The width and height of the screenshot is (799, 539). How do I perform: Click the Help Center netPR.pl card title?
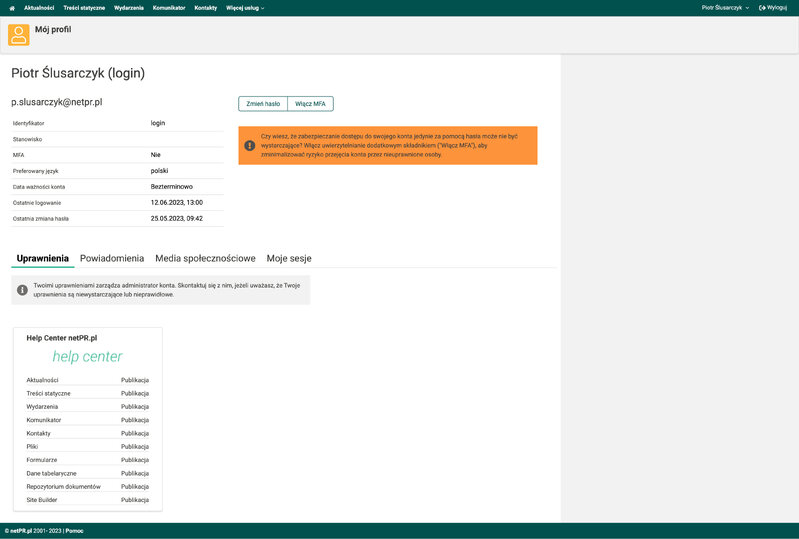[x=62, y=338]
